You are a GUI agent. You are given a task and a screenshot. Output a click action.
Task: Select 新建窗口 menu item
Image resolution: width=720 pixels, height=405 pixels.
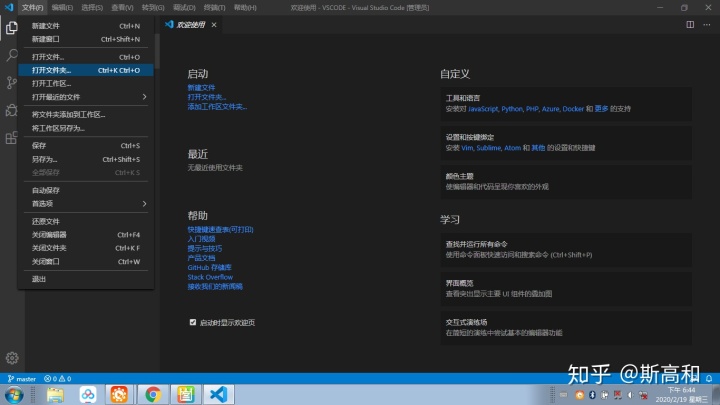(x=85, y=39)
